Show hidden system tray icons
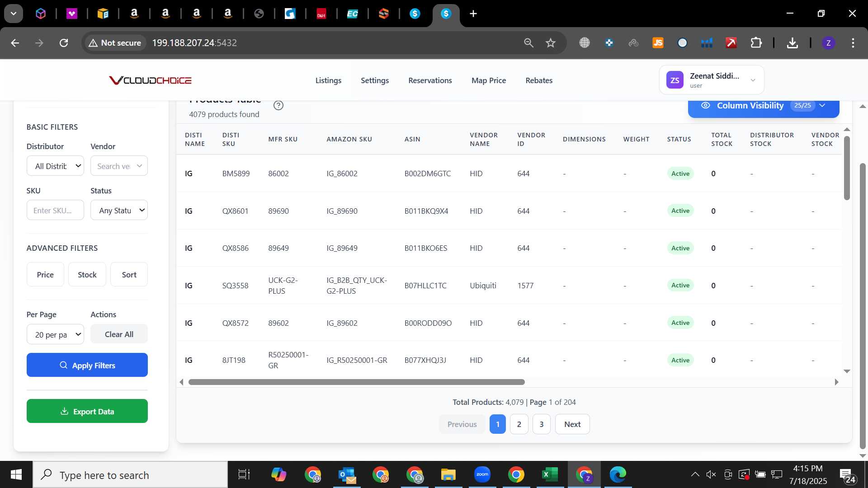Viewport: 868px width, 488px height. point(695,474)
